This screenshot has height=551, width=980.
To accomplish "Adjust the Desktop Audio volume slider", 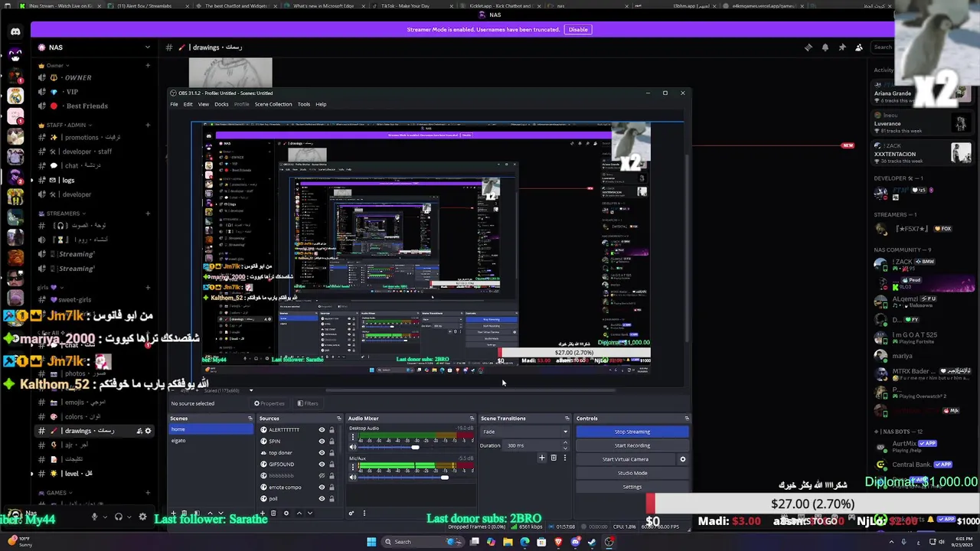I will point(415,447).
